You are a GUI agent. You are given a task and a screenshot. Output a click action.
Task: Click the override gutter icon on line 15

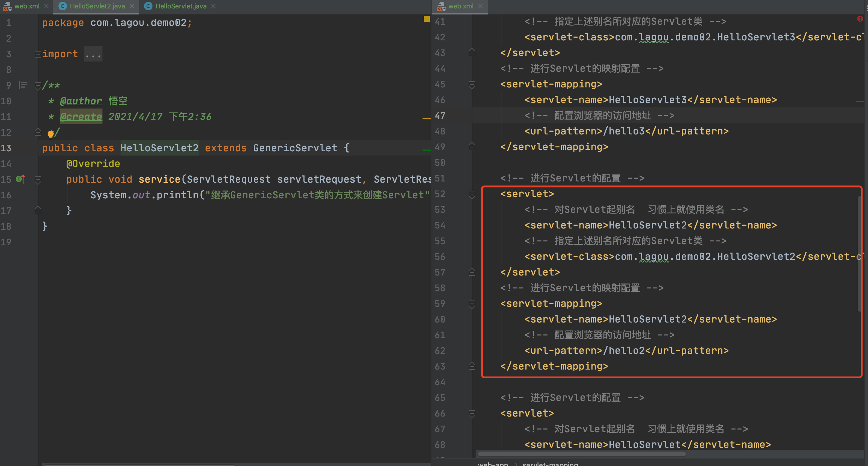click(20, 179)
